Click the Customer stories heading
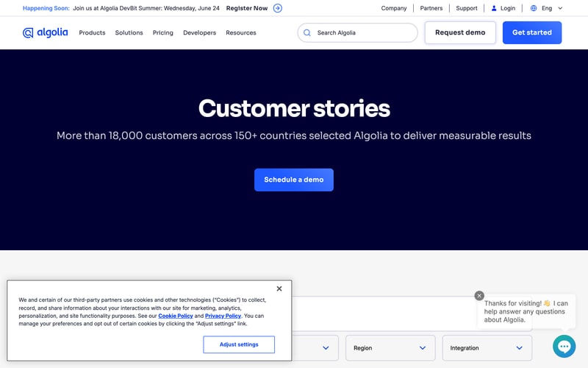The image size is (588, 368). click(x=294, y=108)
